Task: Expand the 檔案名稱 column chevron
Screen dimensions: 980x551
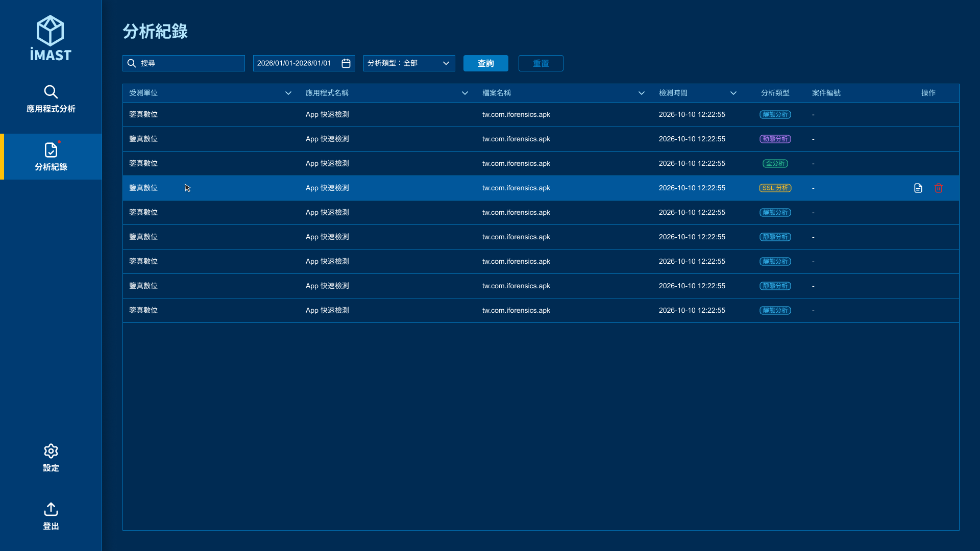Action: pyautogui.click(x=642, y=93)
